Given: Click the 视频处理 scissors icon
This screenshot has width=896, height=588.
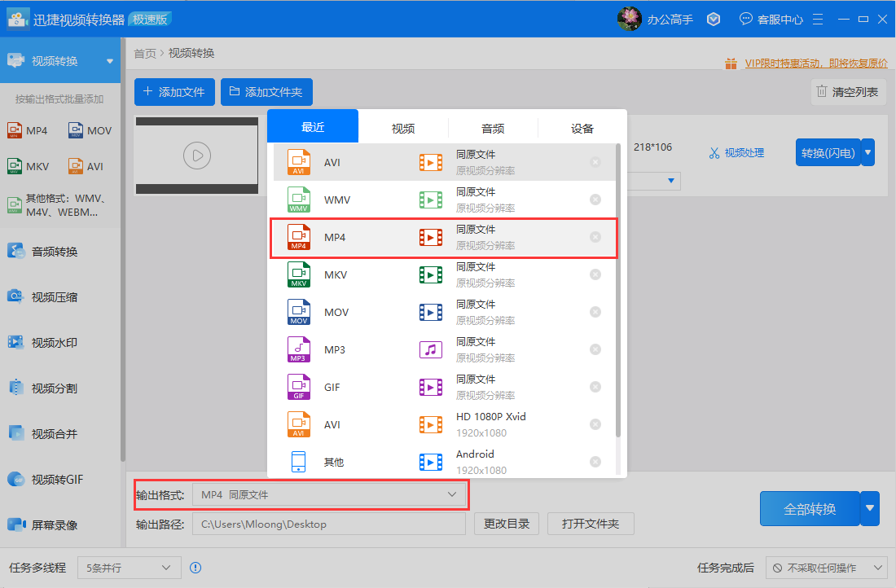Looking at the screenshot, I should coord(714,153).
